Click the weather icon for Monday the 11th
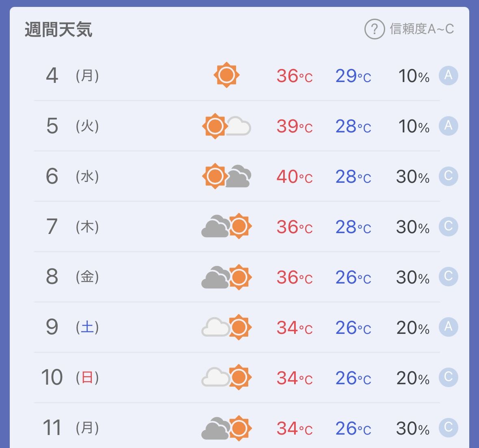This screenshot has width=479, height=448. tap(226, 428)
